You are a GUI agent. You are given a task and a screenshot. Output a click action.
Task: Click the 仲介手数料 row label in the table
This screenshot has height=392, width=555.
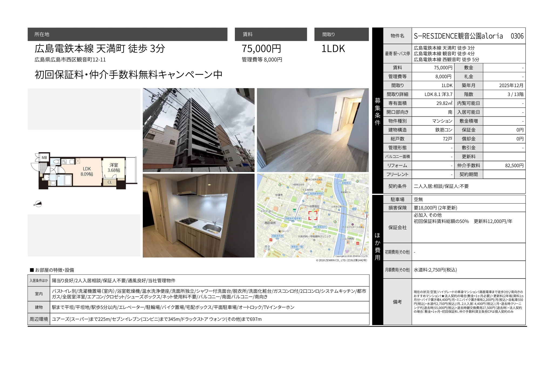469,166
